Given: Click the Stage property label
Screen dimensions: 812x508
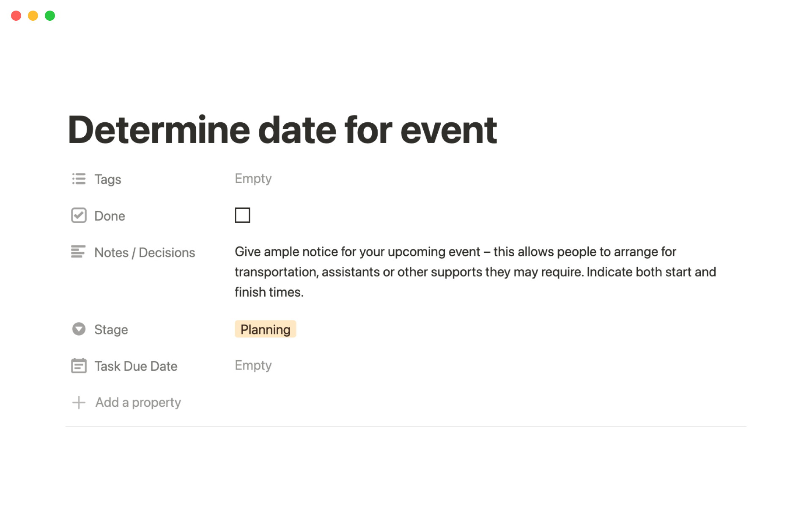Looking at the screenshot, I should pyautogui.click(x=111, y=329).
